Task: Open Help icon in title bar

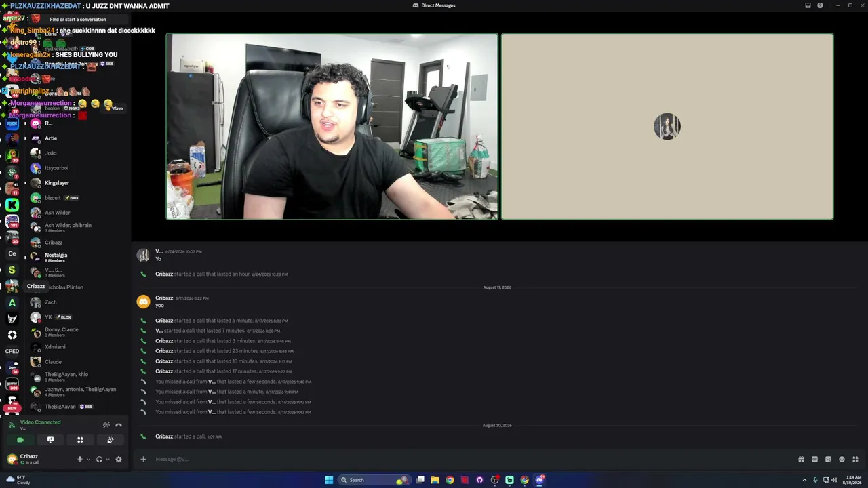Action: click(x=820, y=5)
